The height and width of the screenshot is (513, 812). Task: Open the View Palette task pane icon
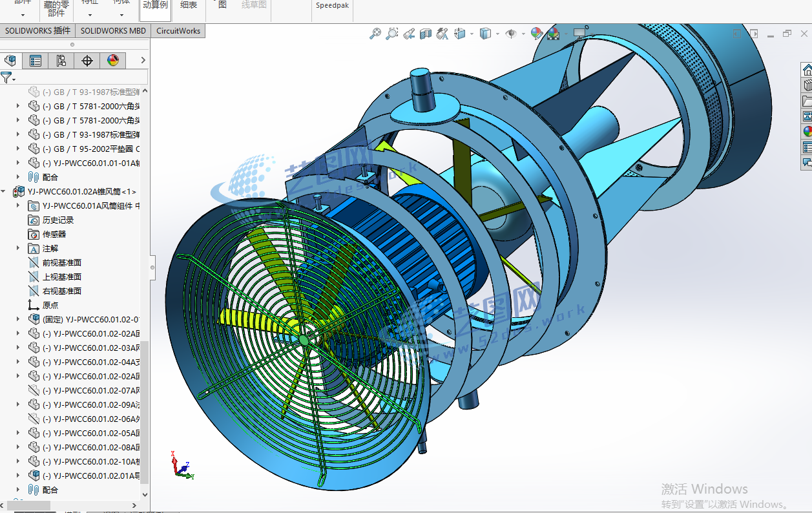(807, 116)
